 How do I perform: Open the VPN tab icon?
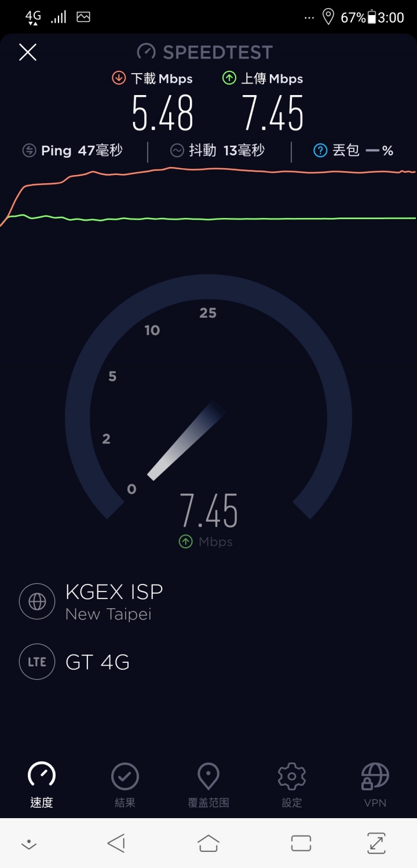375,776
